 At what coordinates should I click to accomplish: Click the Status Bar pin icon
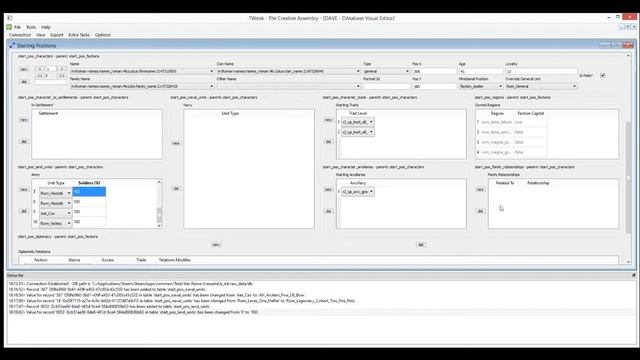633,276
